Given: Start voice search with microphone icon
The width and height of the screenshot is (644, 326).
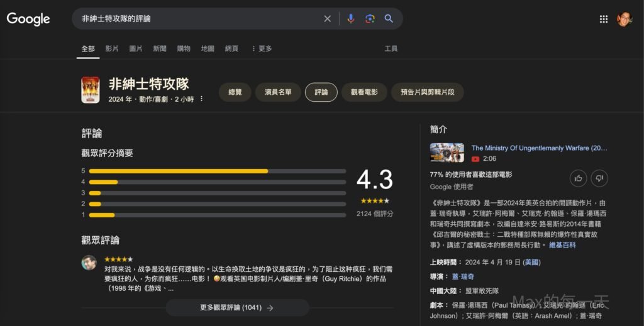Looking at the screenshot, I should click(351, 19).
